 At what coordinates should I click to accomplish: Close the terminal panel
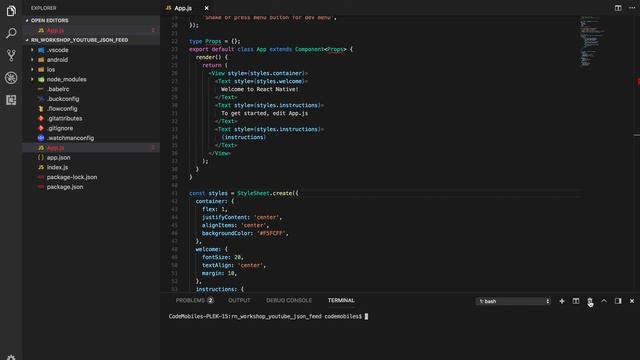632,301
